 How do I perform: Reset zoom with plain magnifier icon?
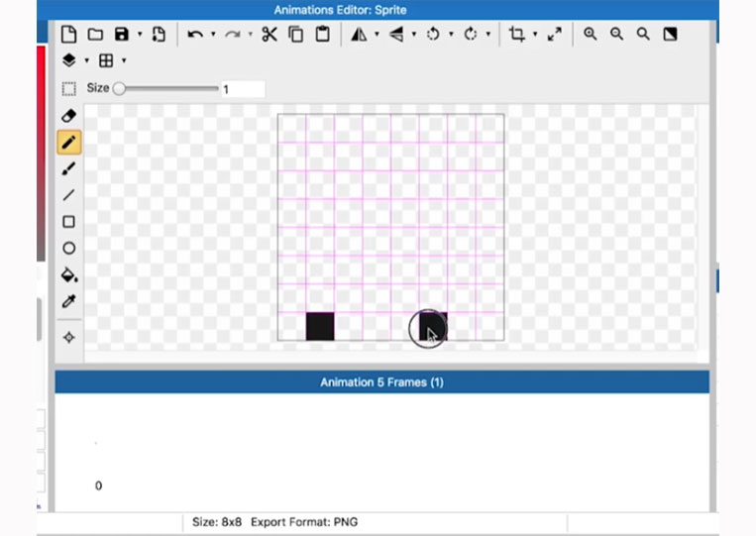[643, 34]
